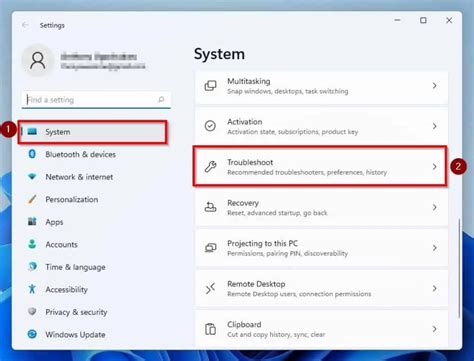Screen dimensions: 474x361
Task: Click the System monitor icon in sidebar
Action: tap(32, 131)
